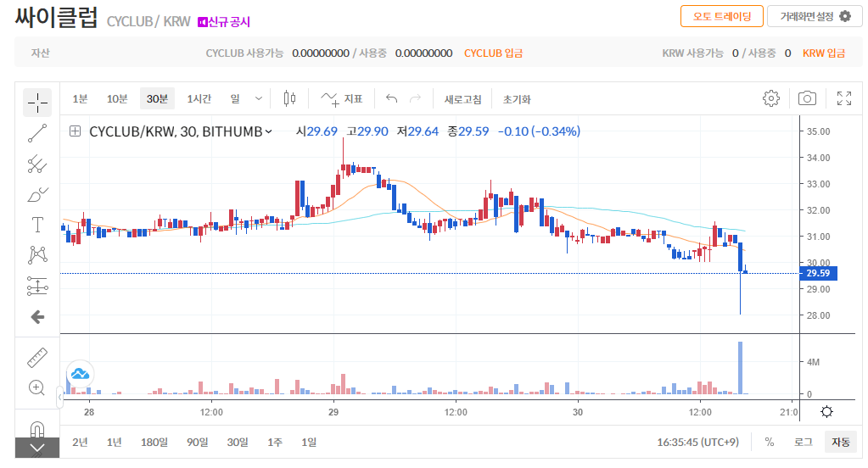Click the 오토 트레이딩 button
The image size is (868, 468).
pyautogui.click(x=721, y=16)
